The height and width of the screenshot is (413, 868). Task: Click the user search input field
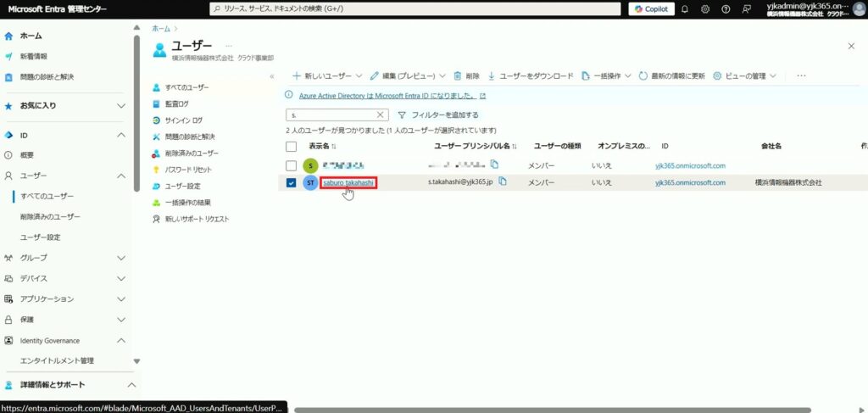(x=331, y=114)
